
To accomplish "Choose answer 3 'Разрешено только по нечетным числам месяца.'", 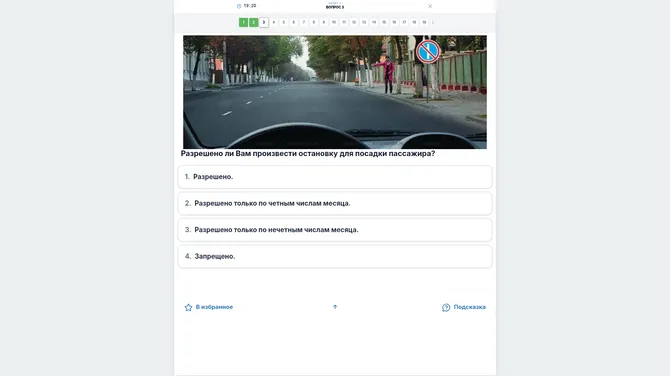I will [335, 230].
